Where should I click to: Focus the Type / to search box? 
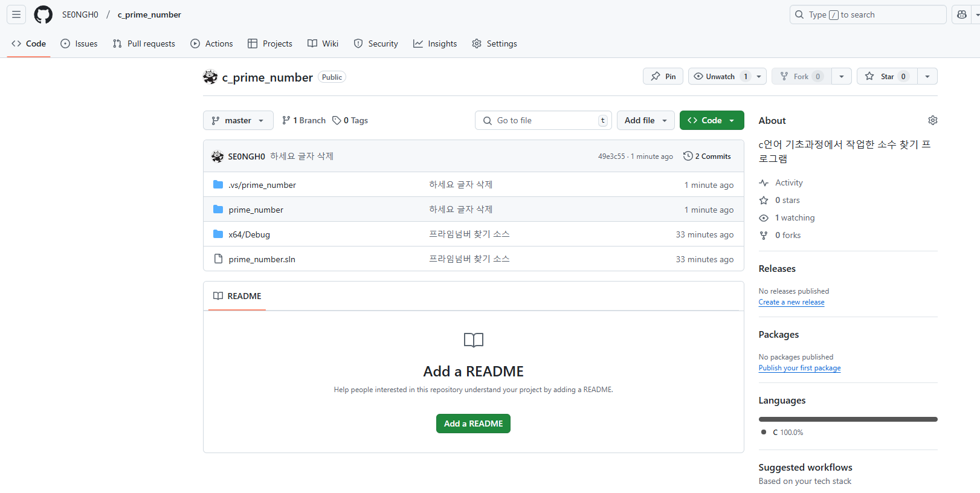click(868, 14)
